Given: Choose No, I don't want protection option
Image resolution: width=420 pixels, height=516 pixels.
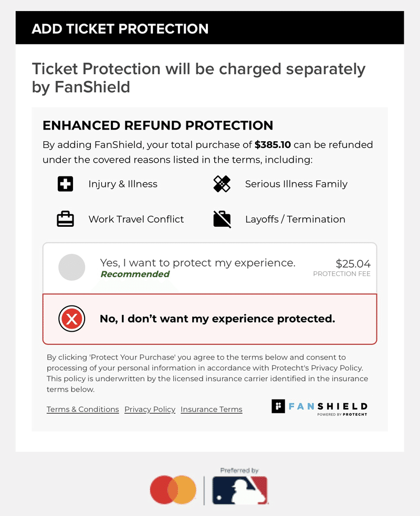Looking at the screenshot, I should [217, 319].
